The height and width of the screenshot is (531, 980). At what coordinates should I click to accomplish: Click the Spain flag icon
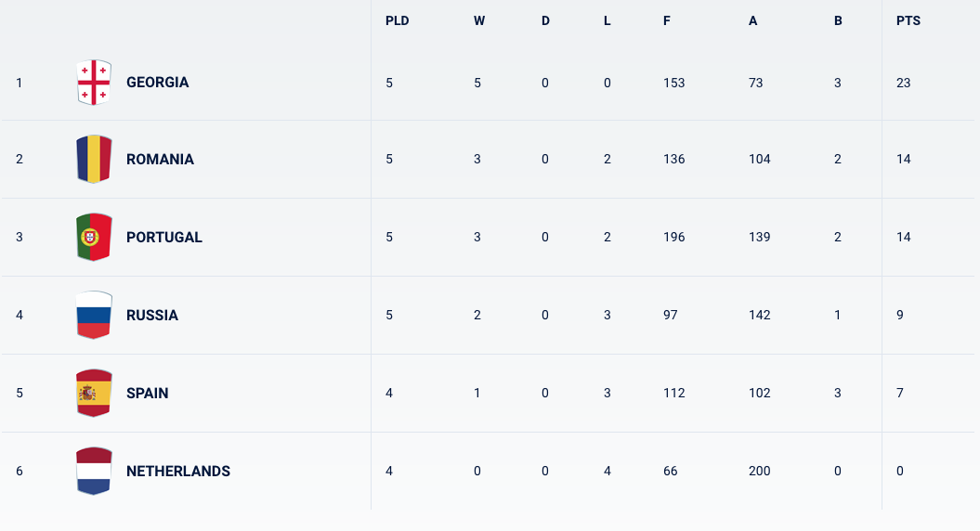coord(94,393)
